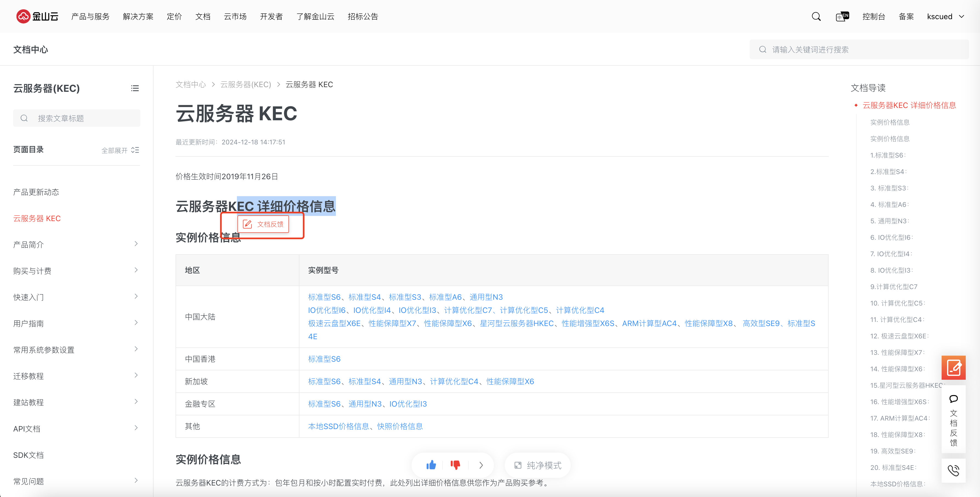The height and width of the screenshot is (497, 980).
Task: Click the Kingsoft Cloud logo
Action: tap(37, 16)
